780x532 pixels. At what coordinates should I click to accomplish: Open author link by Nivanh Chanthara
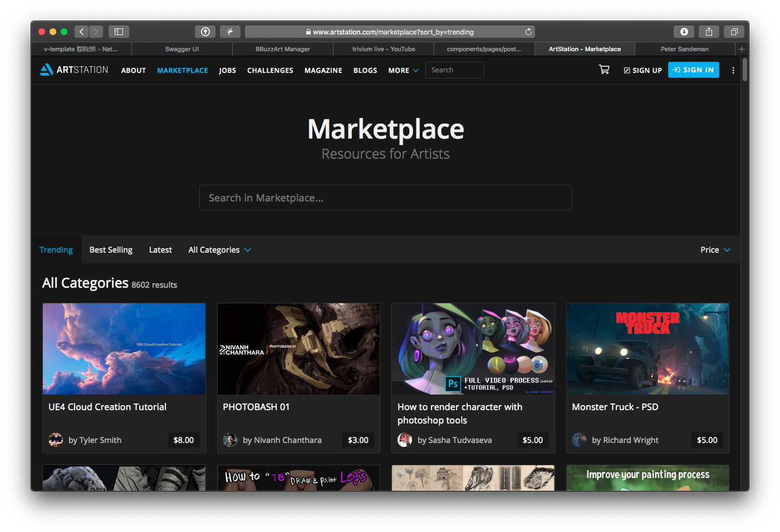pos(282,440)
